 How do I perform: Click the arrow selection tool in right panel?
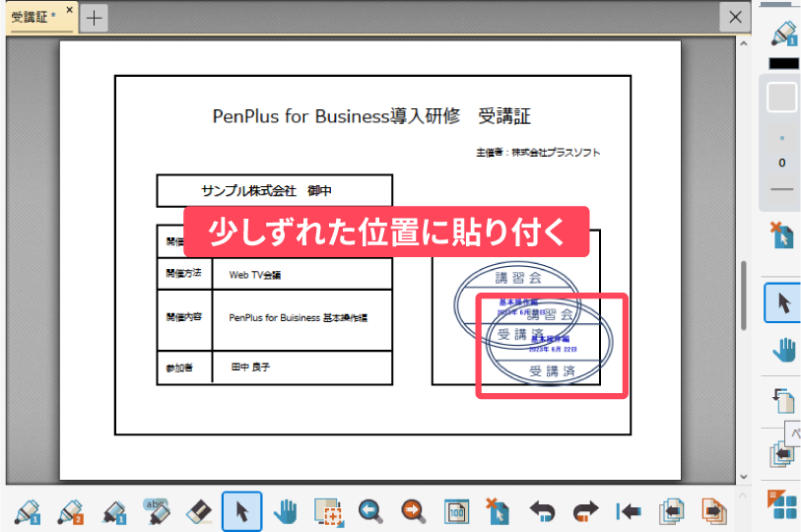pos(783,303)
